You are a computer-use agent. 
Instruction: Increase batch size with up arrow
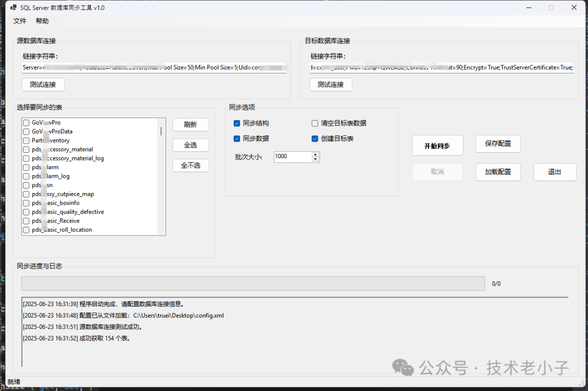pos(316,154)
